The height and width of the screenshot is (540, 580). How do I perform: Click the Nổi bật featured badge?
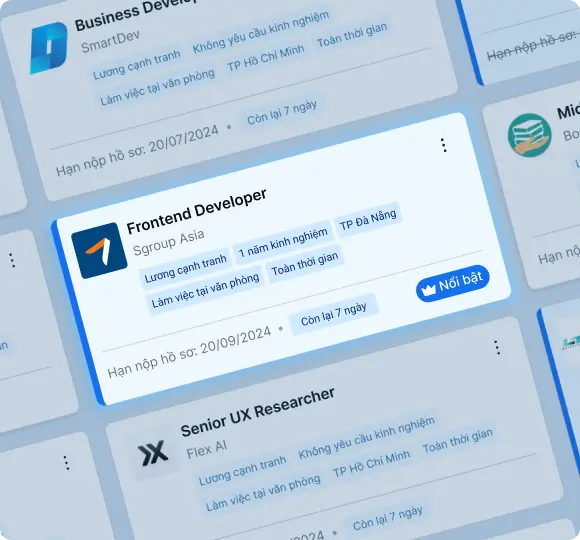[x=452, y=283]
